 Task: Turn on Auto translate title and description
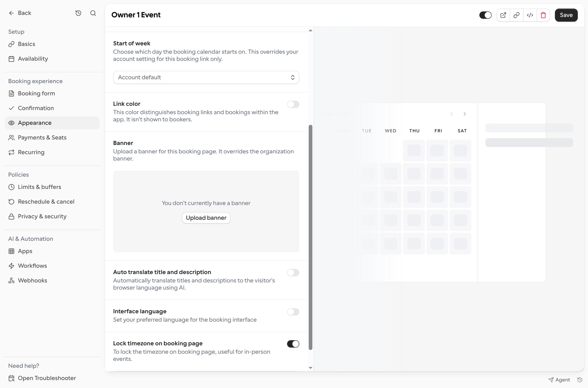293,273
